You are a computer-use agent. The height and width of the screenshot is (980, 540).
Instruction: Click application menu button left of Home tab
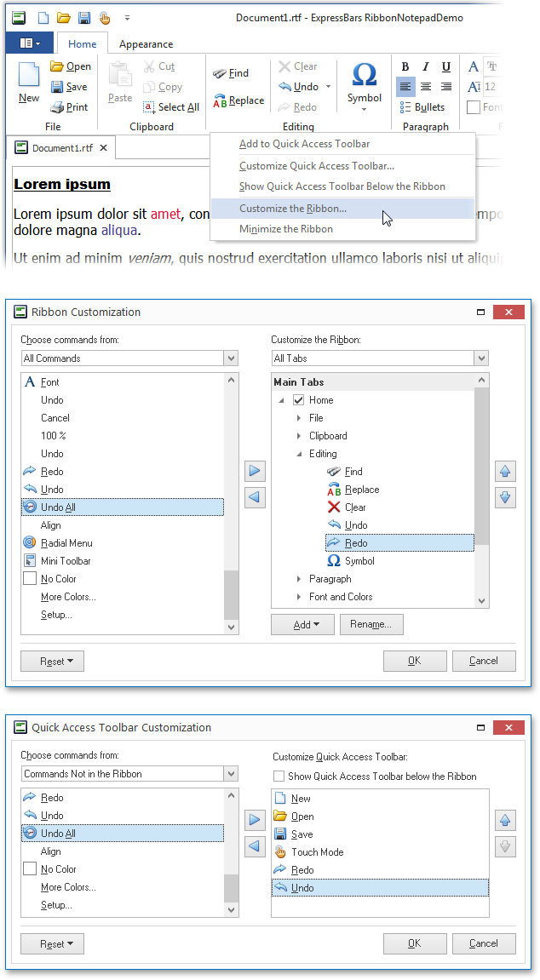coord(29,43)
